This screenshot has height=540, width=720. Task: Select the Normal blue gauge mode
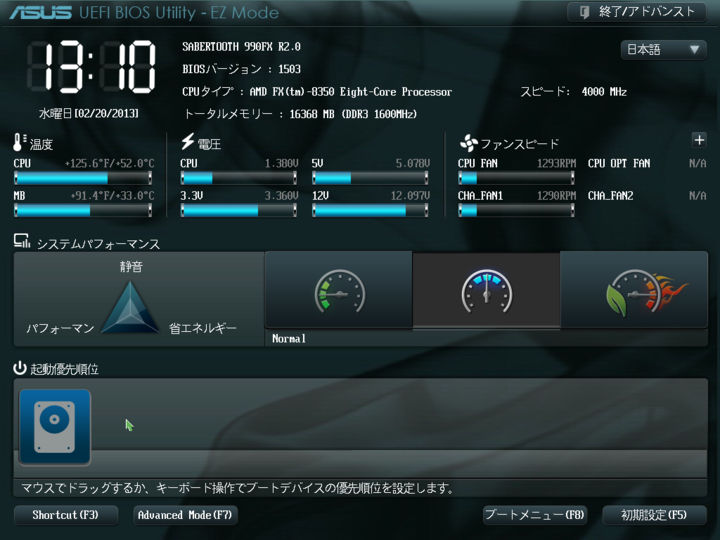[x=486, y=291]
